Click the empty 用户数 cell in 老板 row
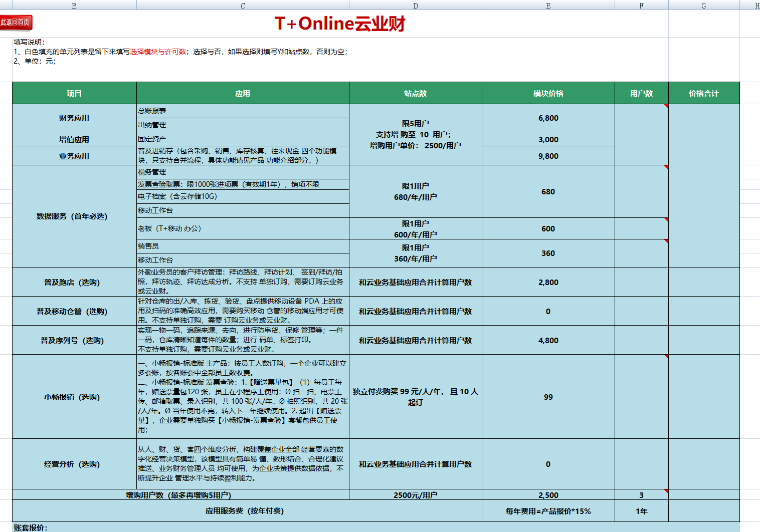This screenshot has height=532, width=760. 642,228
